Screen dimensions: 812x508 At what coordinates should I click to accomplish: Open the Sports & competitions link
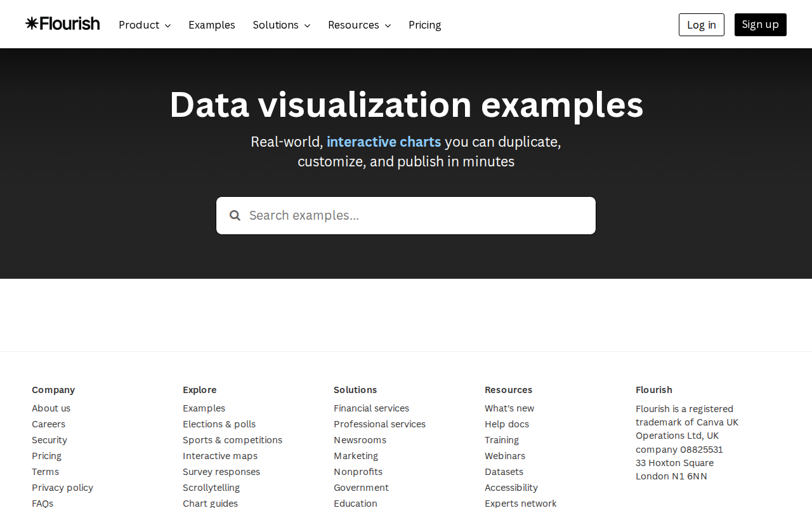coord(233,440)
